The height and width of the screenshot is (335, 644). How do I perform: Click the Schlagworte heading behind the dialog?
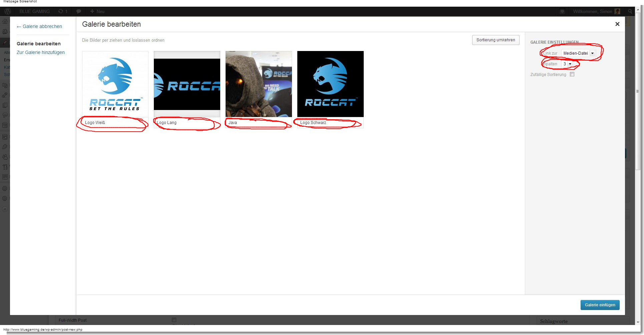coord(554,321)
